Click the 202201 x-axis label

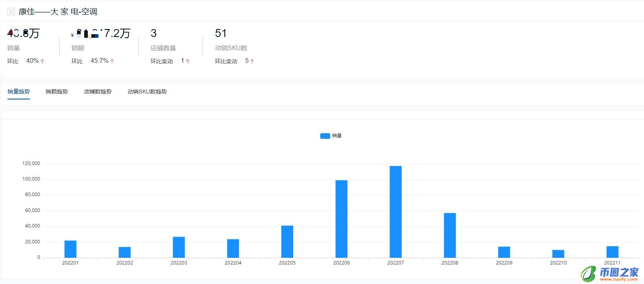point(70,263)
